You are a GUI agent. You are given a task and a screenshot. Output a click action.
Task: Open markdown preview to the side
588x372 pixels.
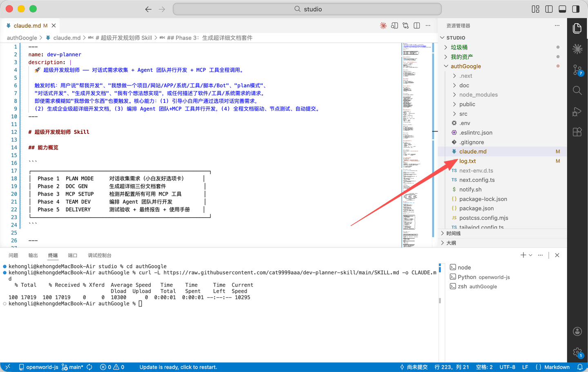(394, 25)
